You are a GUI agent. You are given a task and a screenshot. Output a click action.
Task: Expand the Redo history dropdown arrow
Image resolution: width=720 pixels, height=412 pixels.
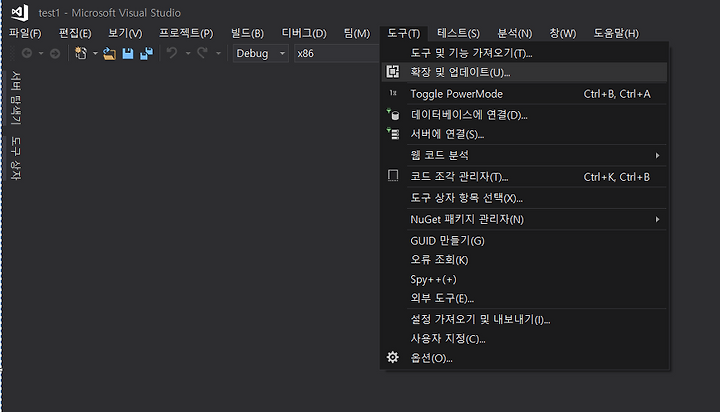coord(218,53)
